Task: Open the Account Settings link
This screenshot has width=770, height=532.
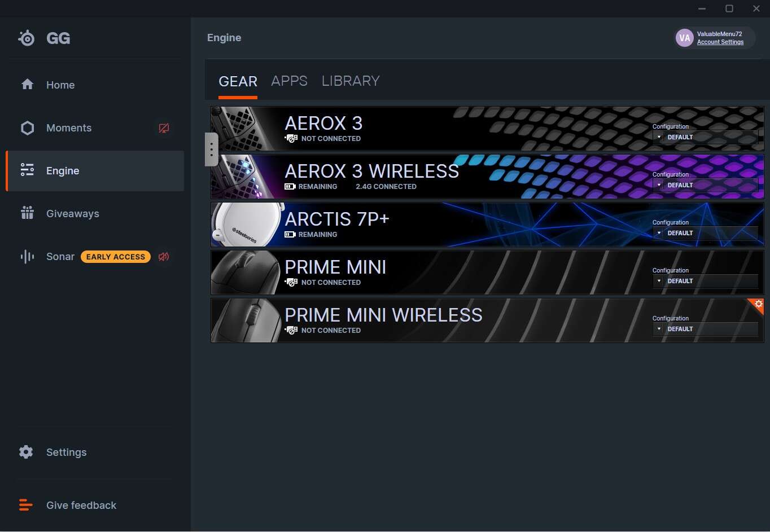Action: [x=720, y=42]
